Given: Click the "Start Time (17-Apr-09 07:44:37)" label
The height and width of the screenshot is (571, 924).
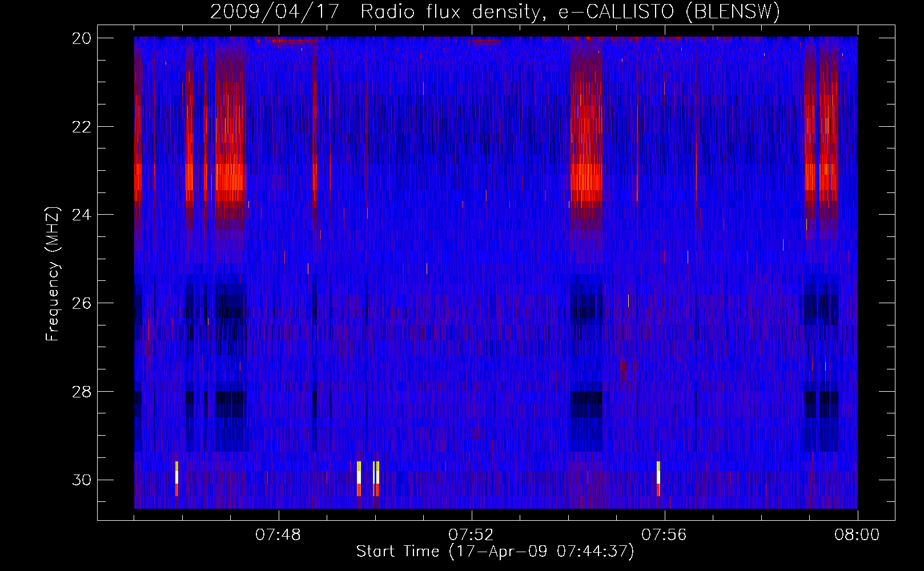Looking at the screenshot, I should coord(495,551).
